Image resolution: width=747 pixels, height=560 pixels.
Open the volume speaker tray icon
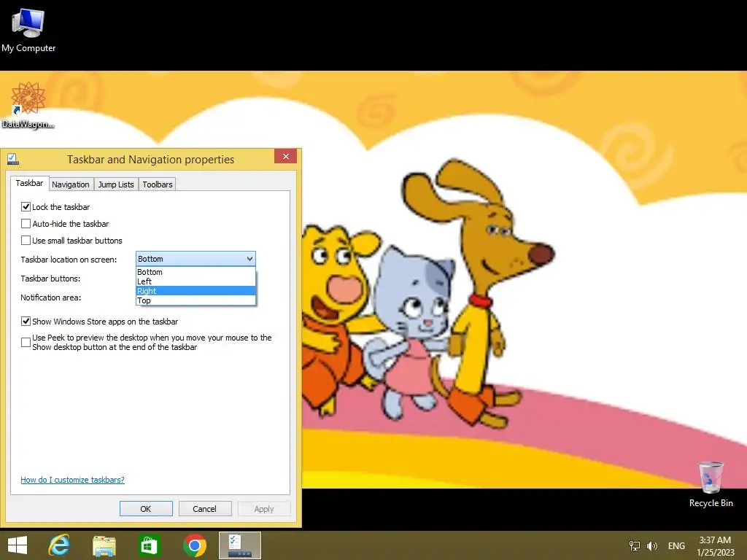tap(651, 545)
